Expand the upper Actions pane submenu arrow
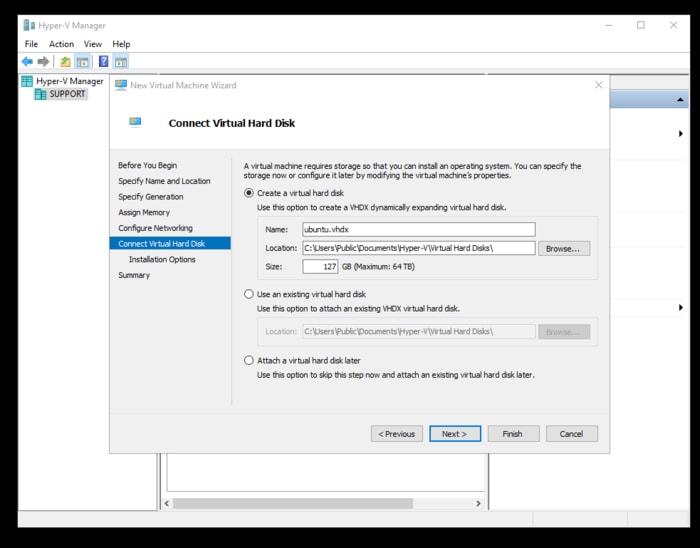 coord(681,133)
